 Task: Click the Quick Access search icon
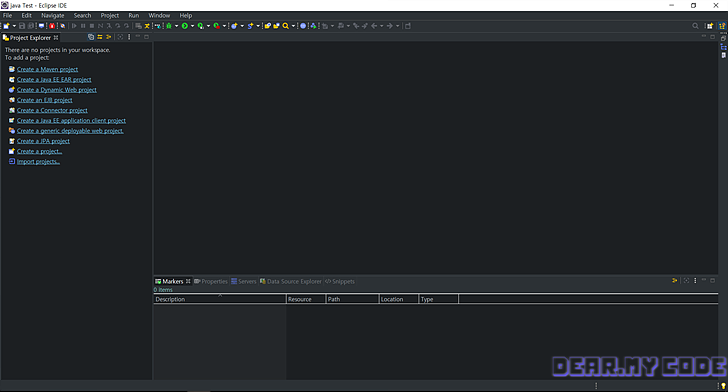click(x=695, y=26)
